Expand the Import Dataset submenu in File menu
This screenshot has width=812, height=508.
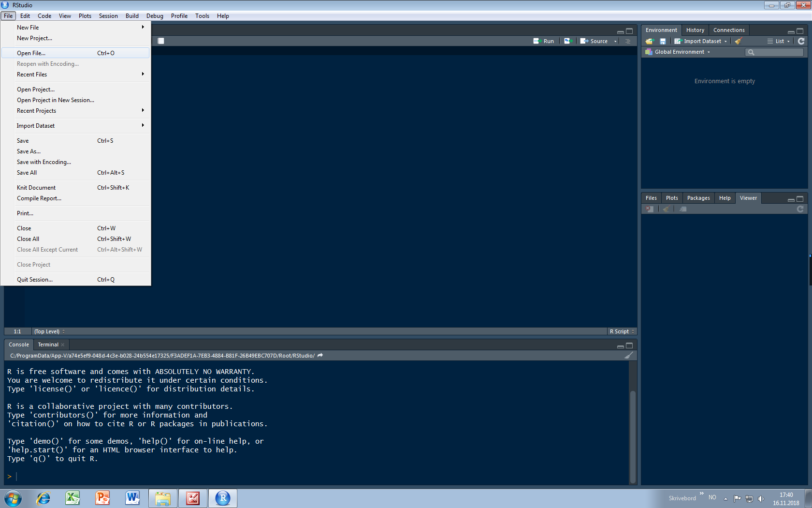[75, 126]
